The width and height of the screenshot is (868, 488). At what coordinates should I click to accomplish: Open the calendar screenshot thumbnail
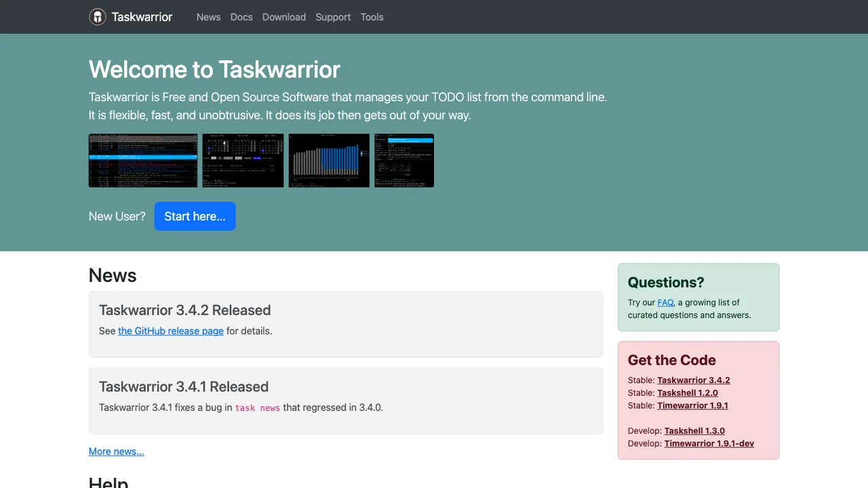243,161
